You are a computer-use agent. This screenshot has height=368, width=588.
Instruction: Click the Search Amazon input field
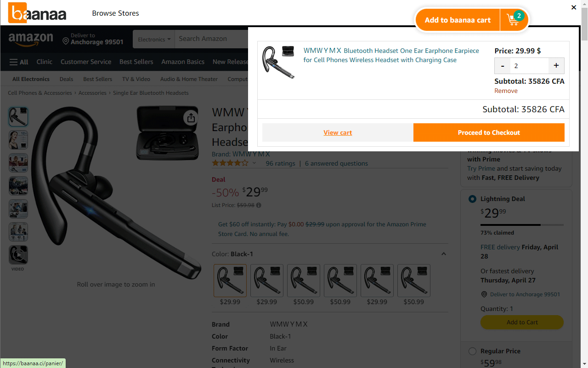(x=211, y=39)
